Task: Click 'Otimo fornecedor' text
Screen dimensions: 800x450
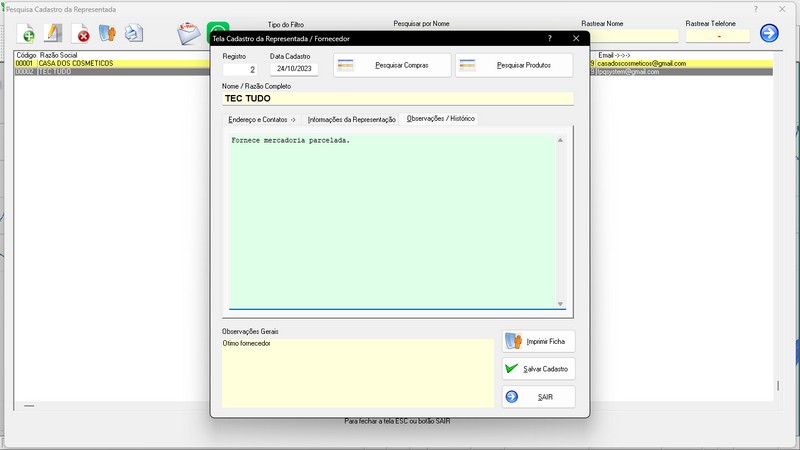Action: 246,343
